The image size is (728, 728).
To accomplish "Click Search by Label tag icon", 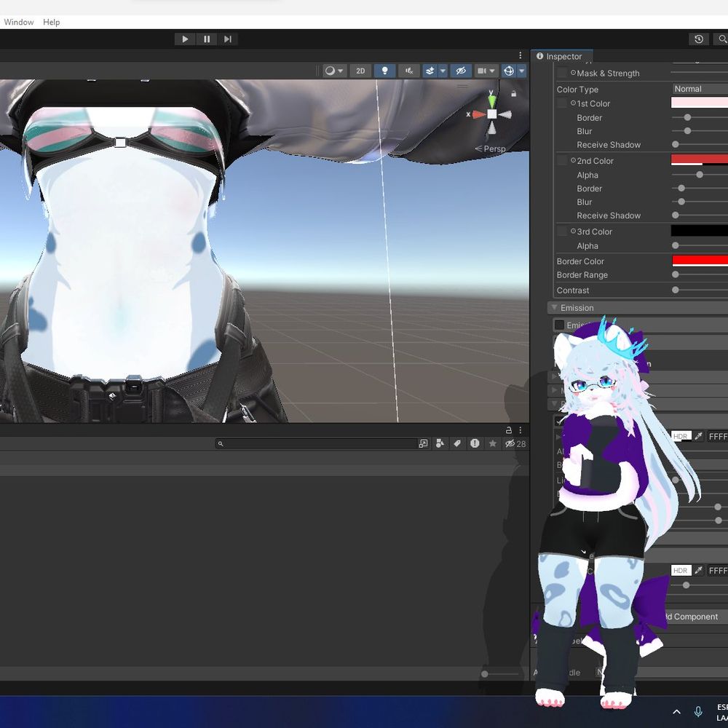I will [457, 444].
